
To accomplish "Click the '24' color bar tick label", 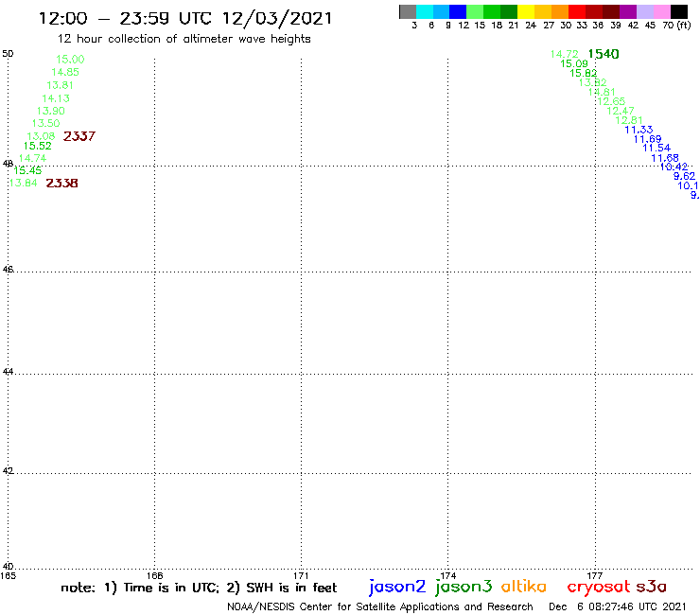I will (531, 26).
